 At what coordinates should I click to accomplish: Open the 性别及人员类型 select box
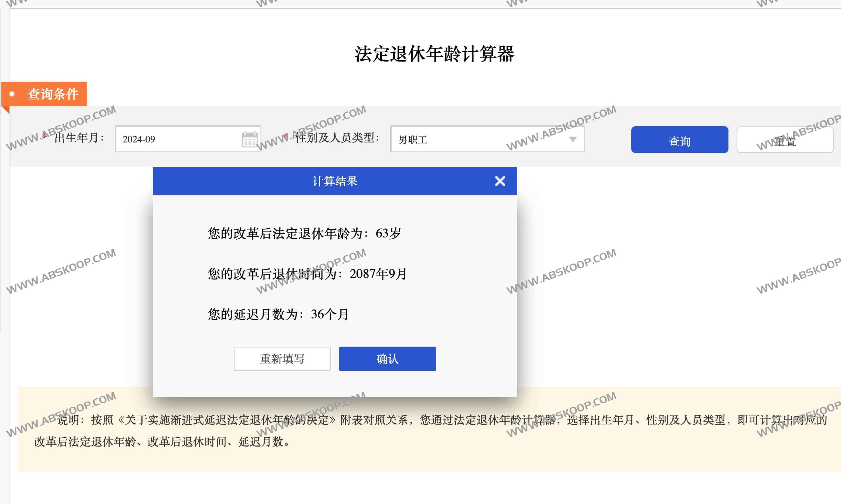(x=476, y=139)
